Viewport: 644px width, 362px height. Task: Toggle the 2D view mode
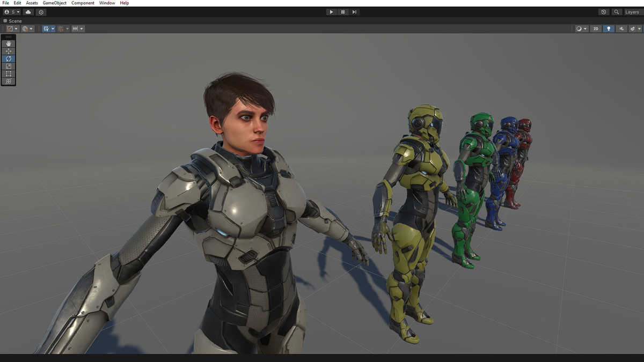tap(596, 28)
